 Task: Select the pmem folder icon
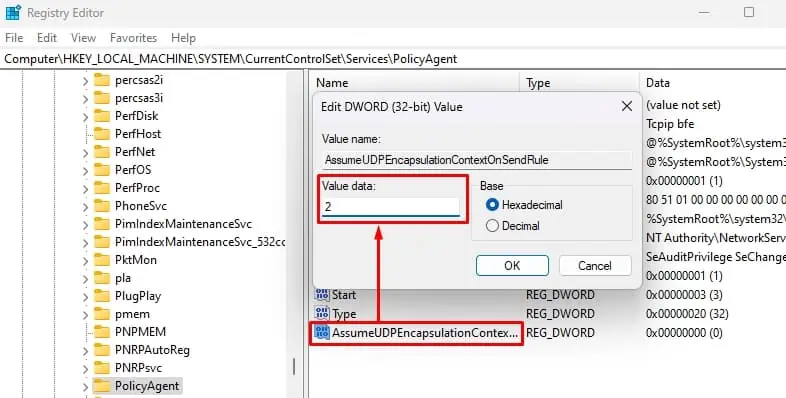[102, 314]
